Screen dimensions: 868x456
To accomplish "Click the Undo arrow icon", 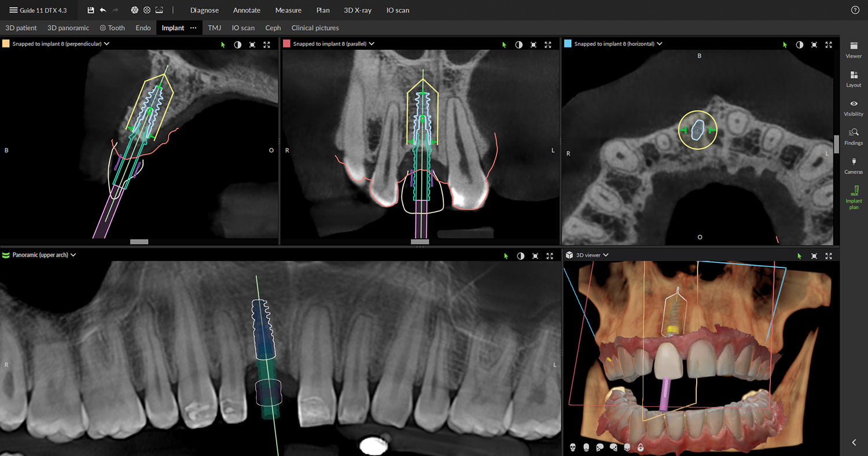I will (103, 10).
